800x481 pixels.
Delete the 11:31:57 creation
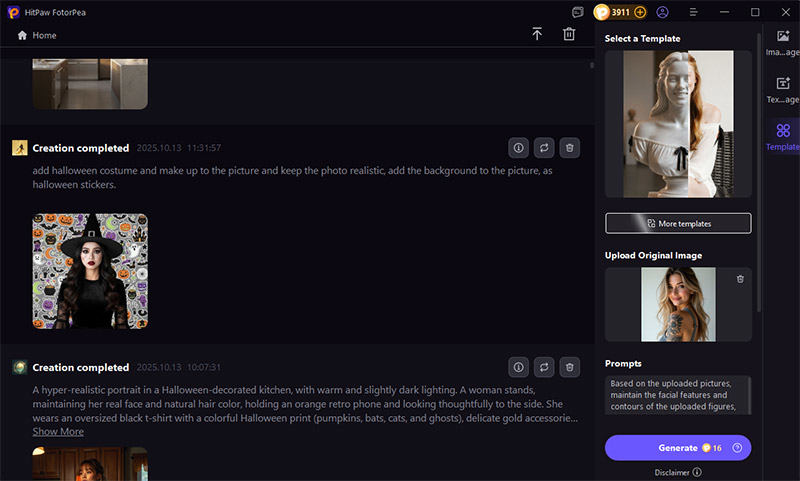pyautogui.click(x=569, y=148)
